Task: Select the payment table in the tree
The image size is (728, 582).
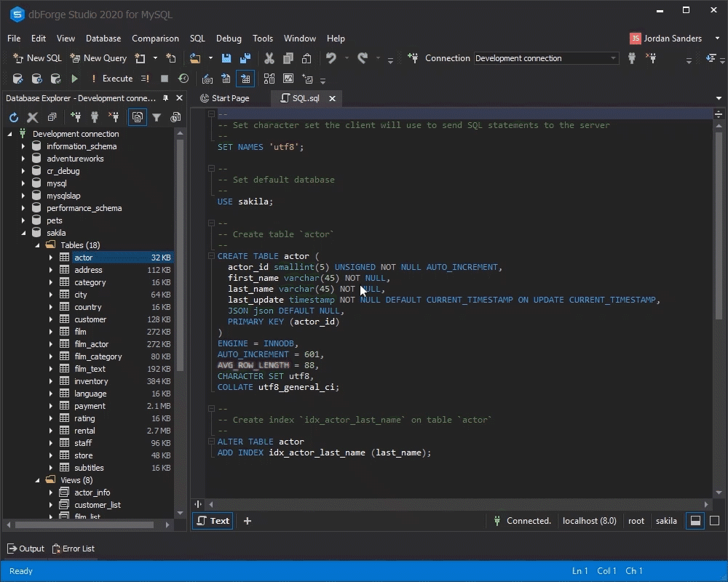Action: [90, 406]
